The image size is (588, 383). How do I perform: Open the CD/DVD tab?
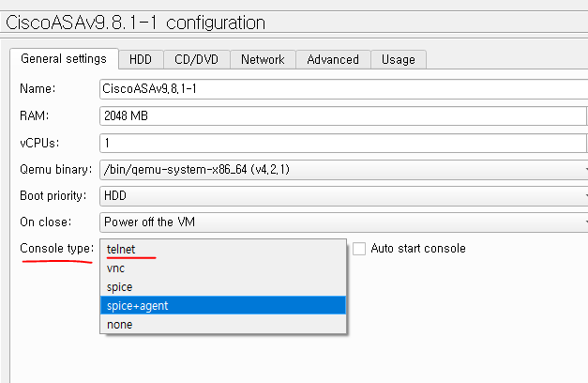(x=197, y=60)
